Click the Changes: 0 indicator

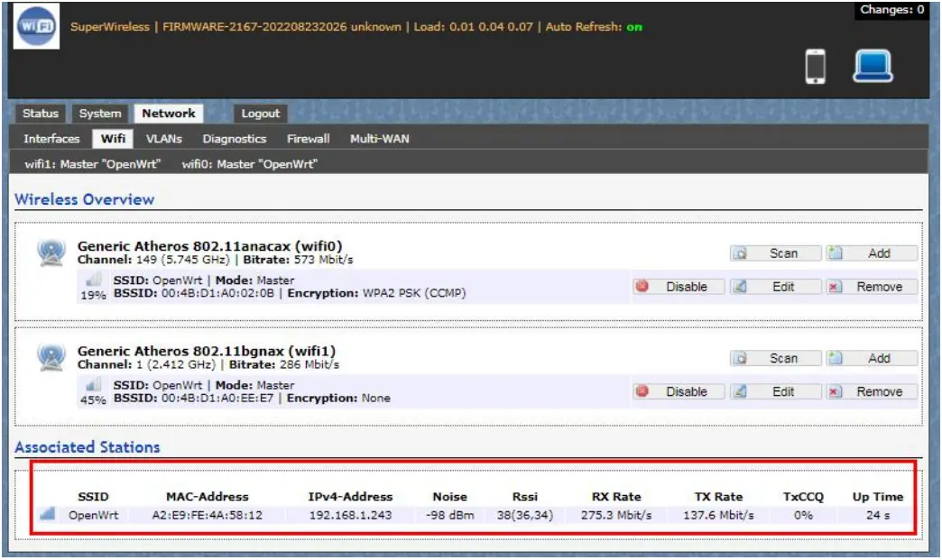click(892, 10)
